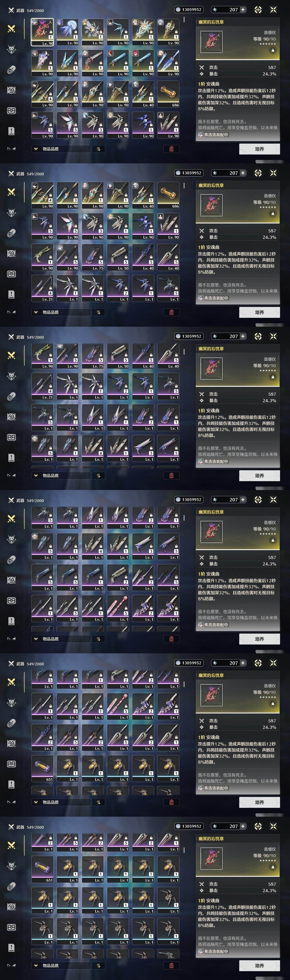
Task: Close the inventory with topmost X icon
Action: pos(273,10)
